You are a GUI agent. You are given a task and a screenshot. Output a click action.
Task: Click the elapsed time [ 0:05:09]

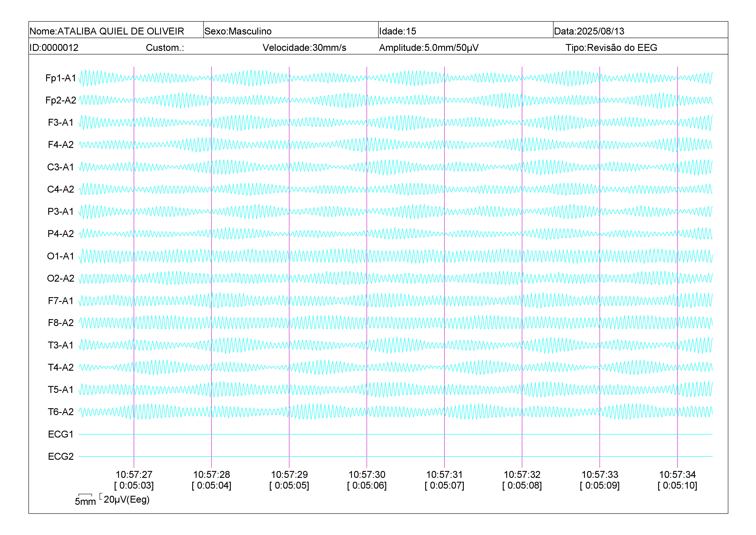click(600, 486)
